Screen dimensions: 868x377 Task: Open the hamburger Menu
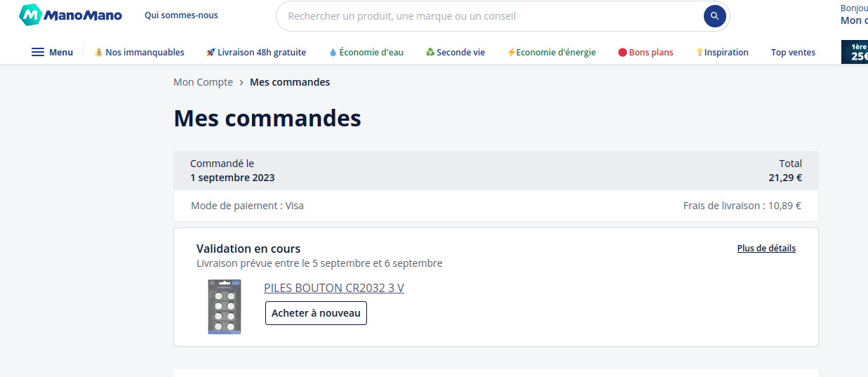pos(52,52)
